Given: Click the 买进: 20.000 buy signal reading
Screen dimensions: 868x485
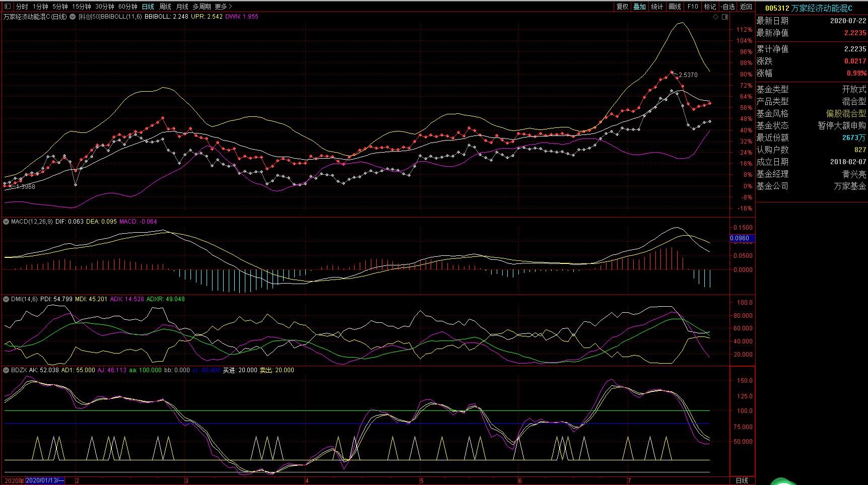Looking at the screenshot, I should point(240,370).
